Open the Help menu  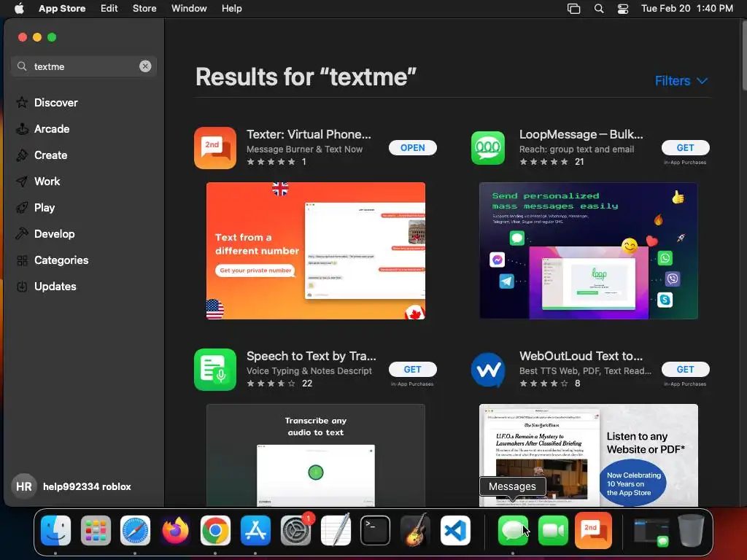pos(231,8)
